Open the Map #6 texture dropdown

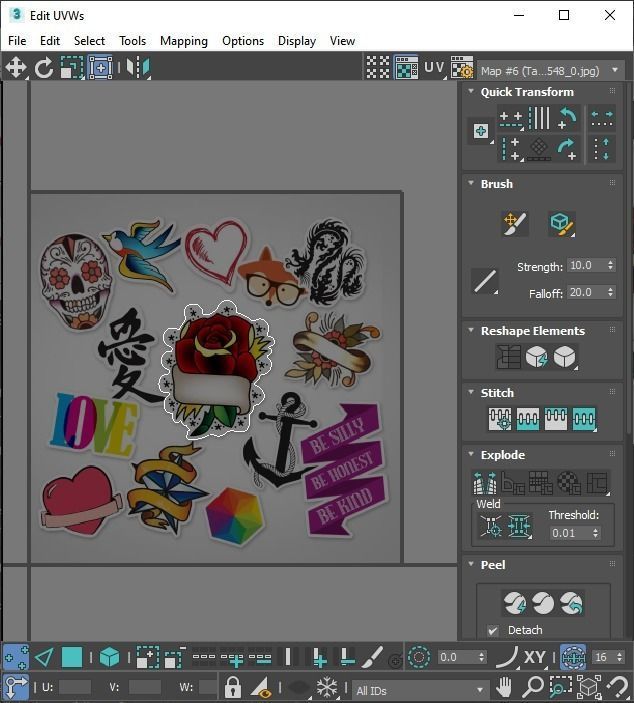coord(550,71)
